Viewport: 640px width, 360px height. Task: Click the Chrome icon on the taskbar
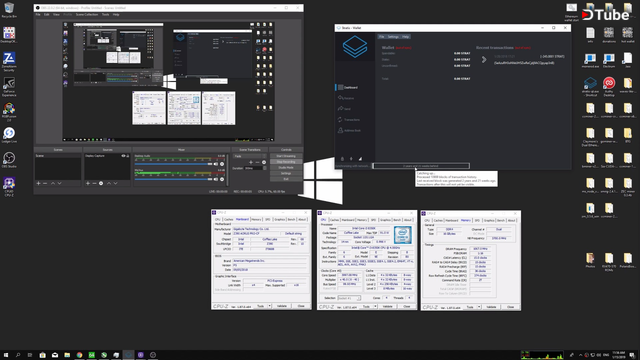[x=79, y=355]
